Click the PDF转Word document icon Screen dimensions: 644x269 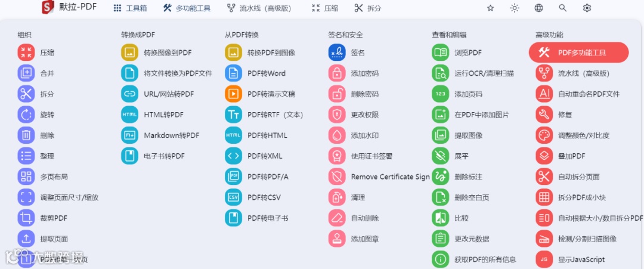233,73
